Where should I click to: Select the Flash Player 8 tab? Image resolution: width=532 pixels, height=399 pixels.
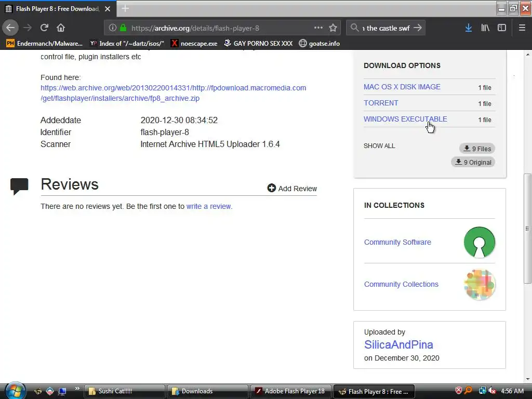click(58, 9)
